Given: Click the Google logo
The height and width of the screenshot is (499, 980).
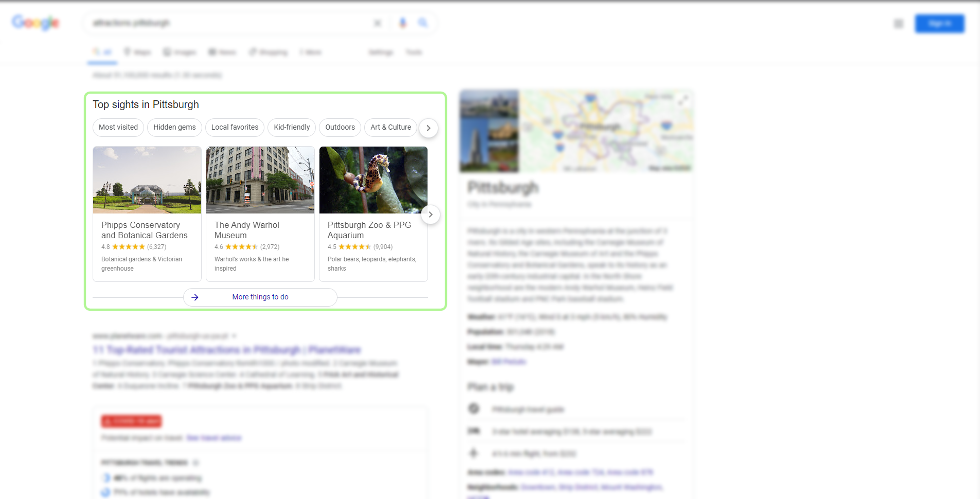Looking at the screenshot, I should pyautogui.click(x=36, y=23).
